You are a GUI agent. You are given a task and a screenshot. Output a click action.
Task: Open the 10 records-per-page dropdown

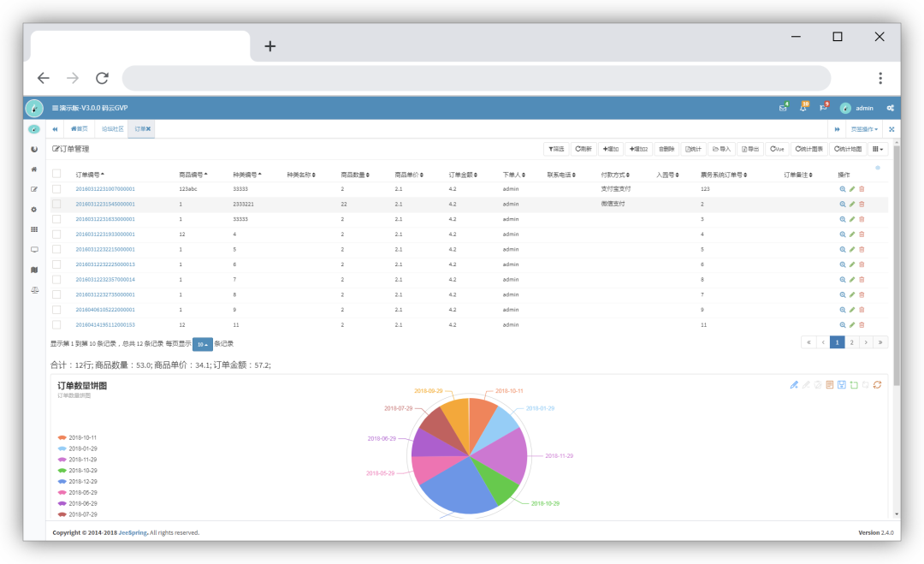point(202,344)
